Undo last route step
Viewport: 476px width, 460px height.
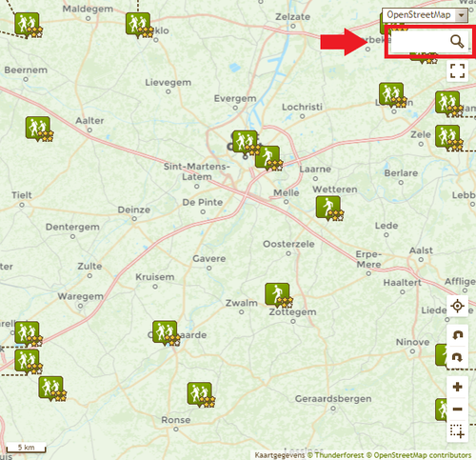coord(457,335)
